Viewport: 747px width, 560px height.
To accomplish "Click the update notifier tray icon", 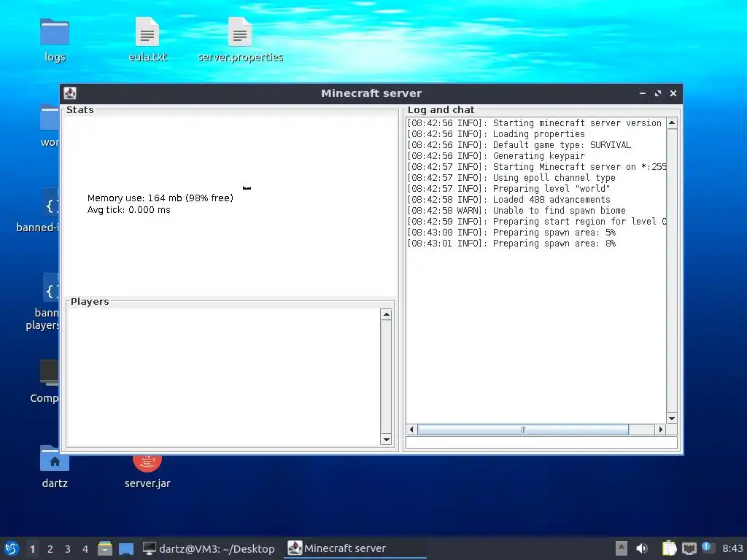I will [x=708, y=548].
